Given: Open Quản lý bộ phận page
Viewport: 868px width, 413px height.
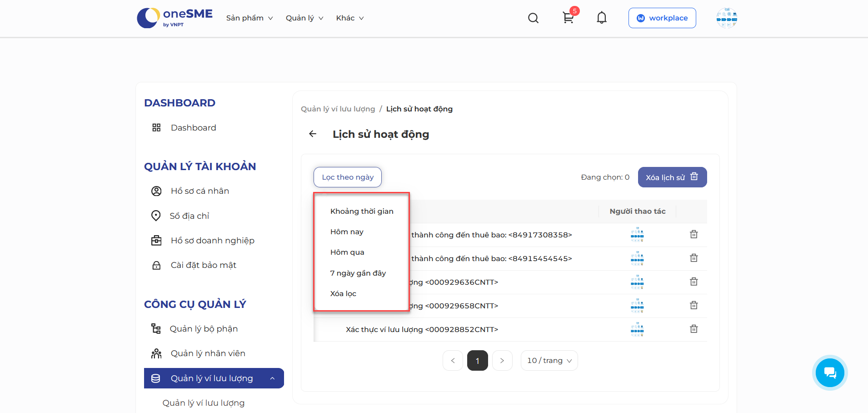Looking at the screenshot, I should [204, 329].
